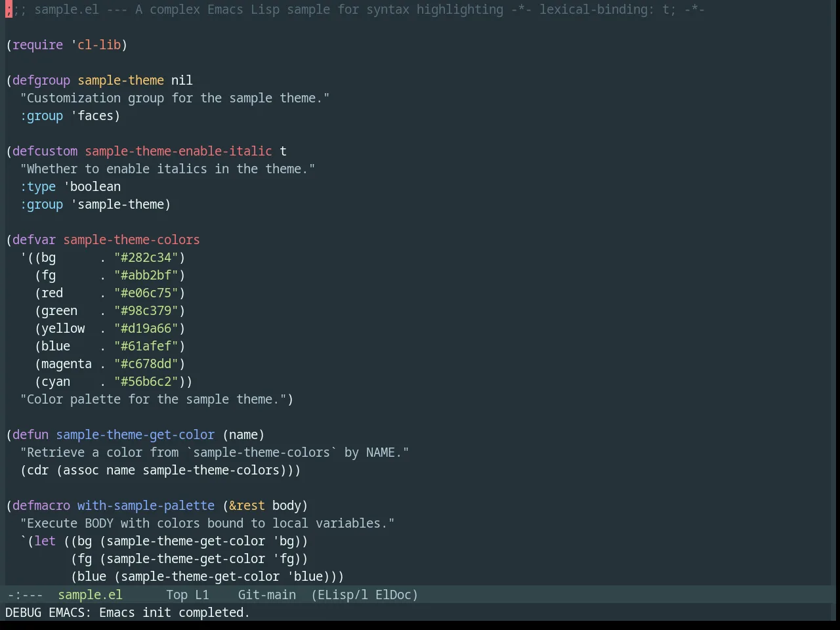Click sample-theme-get-color function name after defun
The image size is (840, 630).
[135, 434]
